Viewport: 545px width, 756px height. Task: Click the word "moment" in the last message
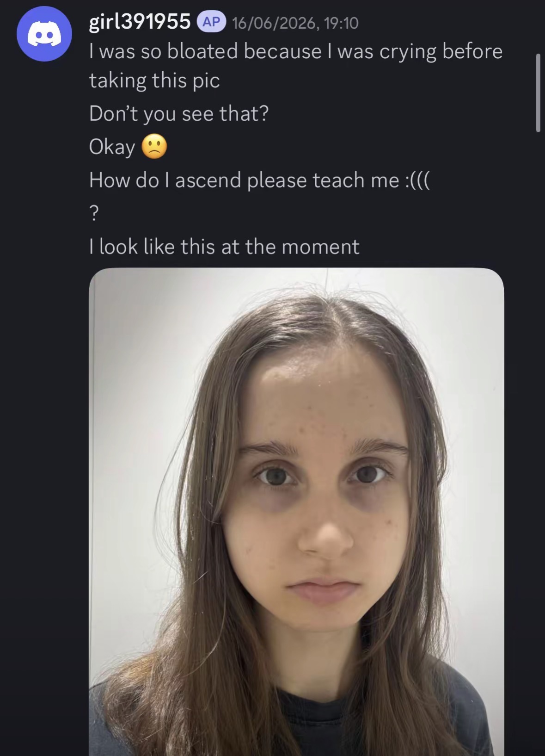pyautogui.click(x=320, y=247)
